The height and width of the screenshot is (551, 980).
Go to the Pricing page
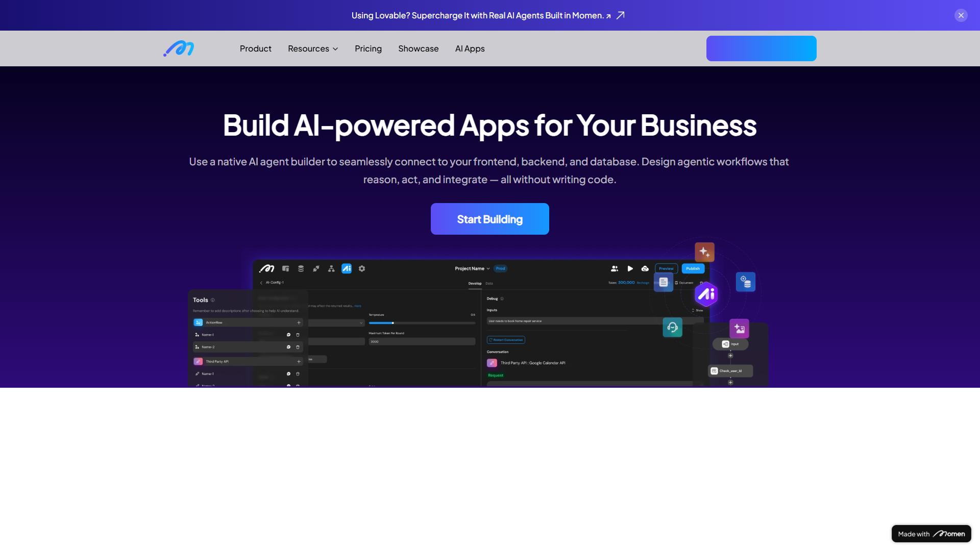(368, 48)
